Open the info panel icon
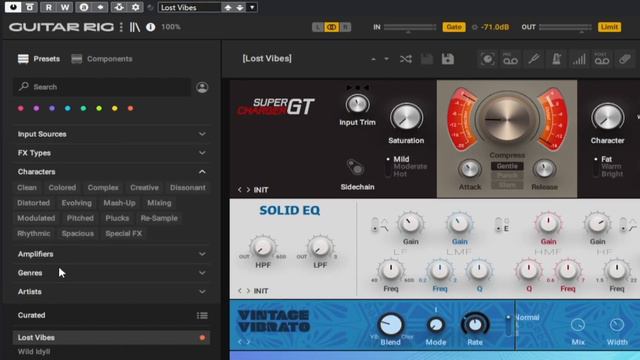 (x=151, y=27)
